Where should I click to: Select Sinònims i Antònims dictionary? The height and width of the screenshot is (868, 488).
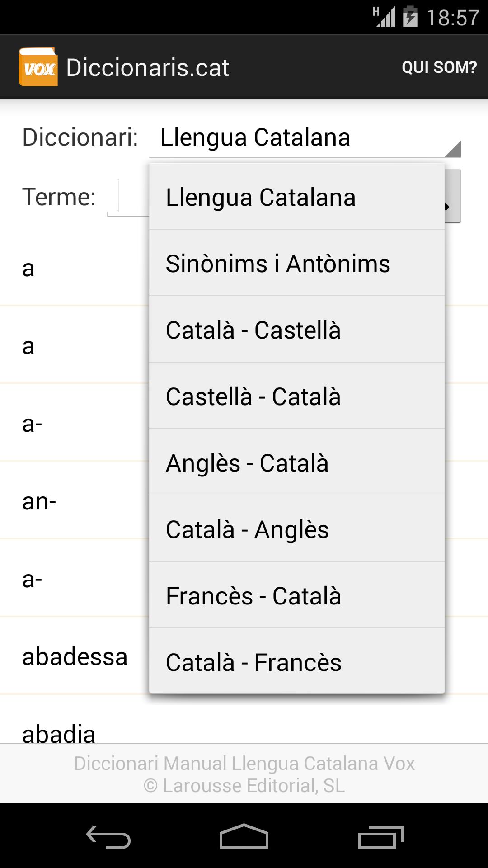296,264
